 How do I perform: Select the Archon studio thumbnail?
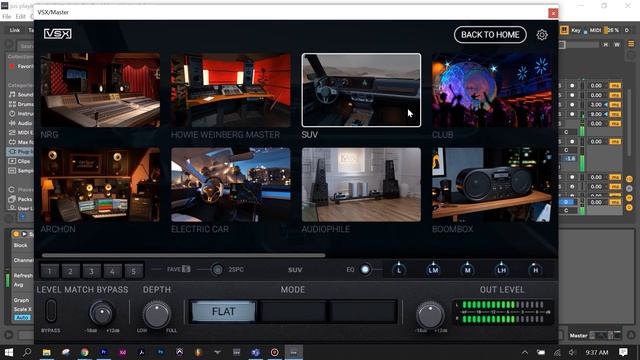pyautogui.click(x=100, y=185)
